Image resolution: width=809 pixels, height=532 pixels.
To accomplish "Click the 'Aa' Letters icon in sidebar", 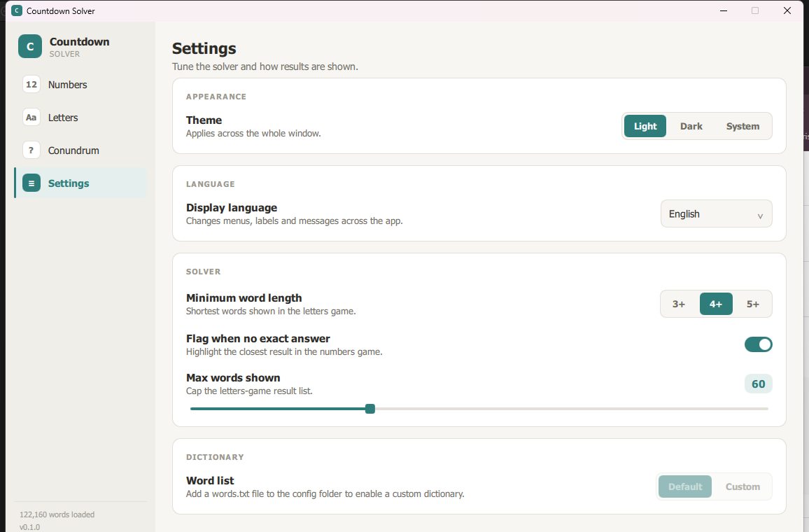I will pyautogui.click(x=31, y=117).
